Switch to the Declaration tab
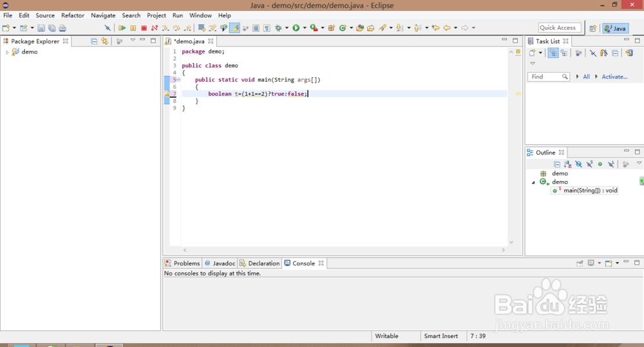This screenshot has width=644, height=347. click(x=260, y=263)
